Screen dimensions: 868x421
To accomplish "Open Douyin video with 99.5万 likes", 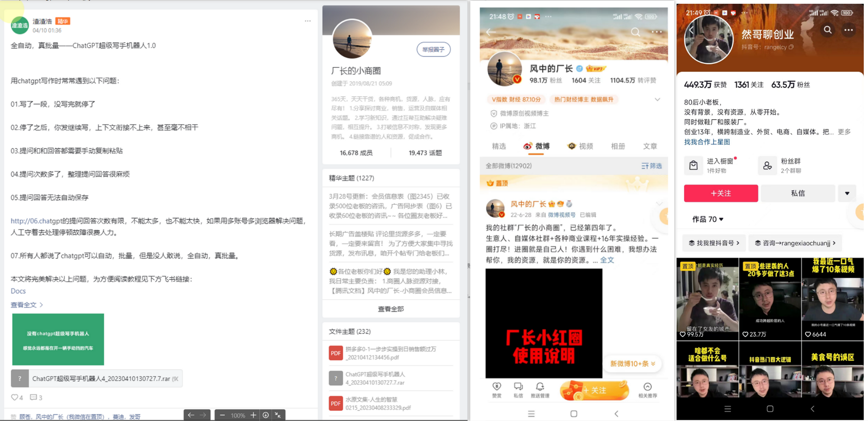I will (x=707, y=299).
